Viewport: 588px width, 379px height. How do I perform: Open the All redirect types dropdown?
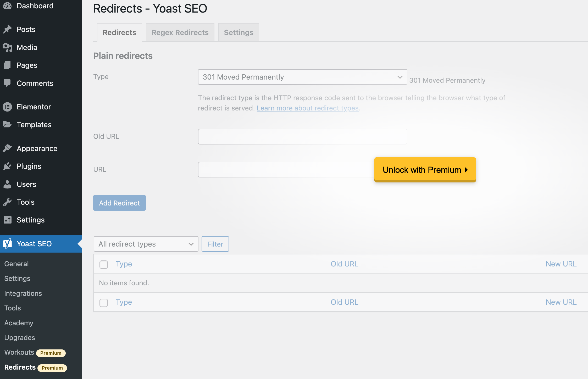(x=146, y=244)
